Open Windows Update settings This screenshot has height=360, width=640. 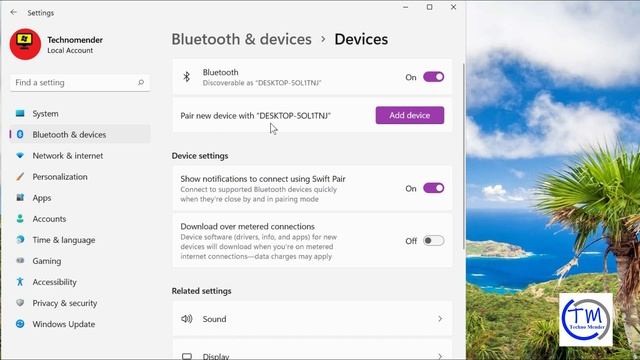[80, 324]
